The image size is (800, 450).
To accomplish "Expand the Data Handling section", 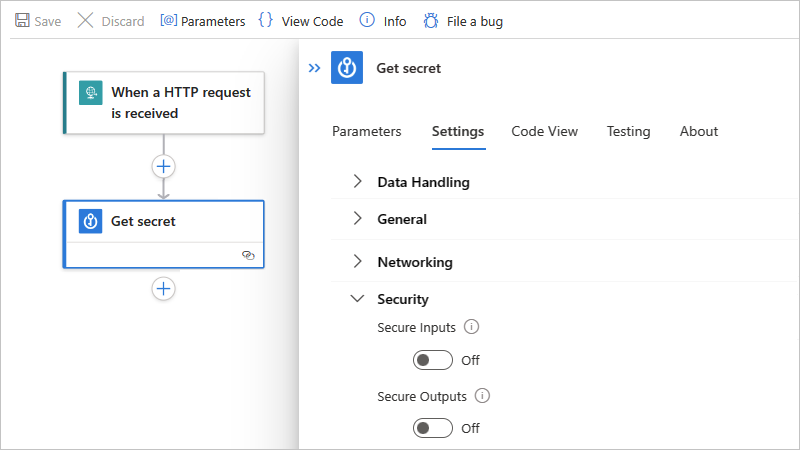I will (x=358, y=182).
